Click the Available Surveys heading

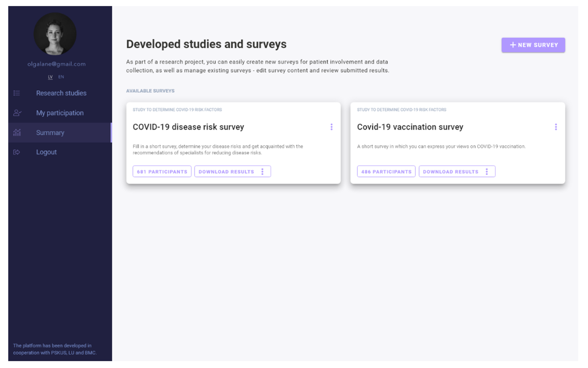[150, 91]
